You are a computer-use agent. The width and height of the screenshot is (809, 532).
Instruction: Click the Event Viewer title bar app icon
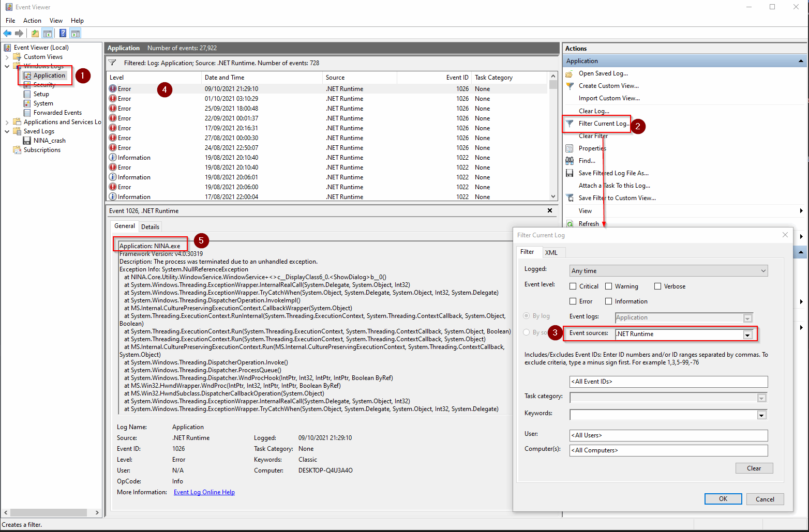tap(9, 7)
